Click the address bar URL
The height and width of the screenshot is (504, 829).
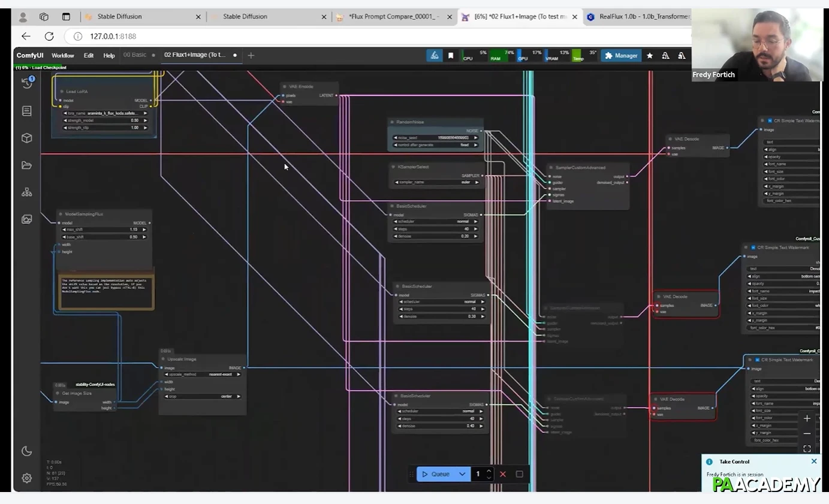(113, 36)
